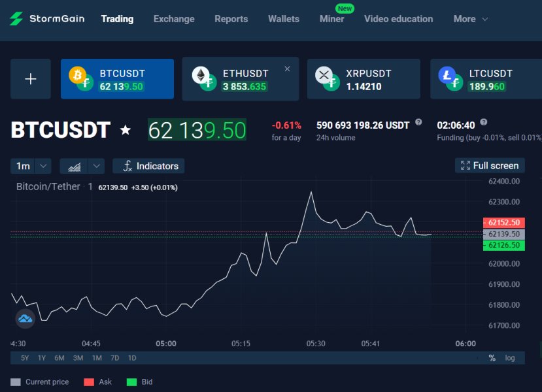
Task: Click the cloud chart watermark icon
Action: click(x=25, y=319)
